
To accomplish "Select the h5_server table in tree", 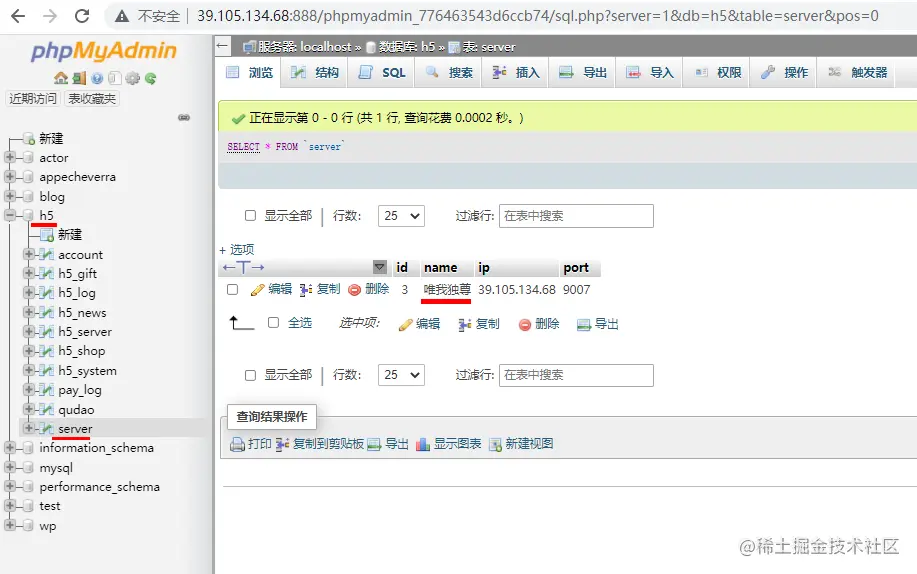I will [x=85, y=332].
